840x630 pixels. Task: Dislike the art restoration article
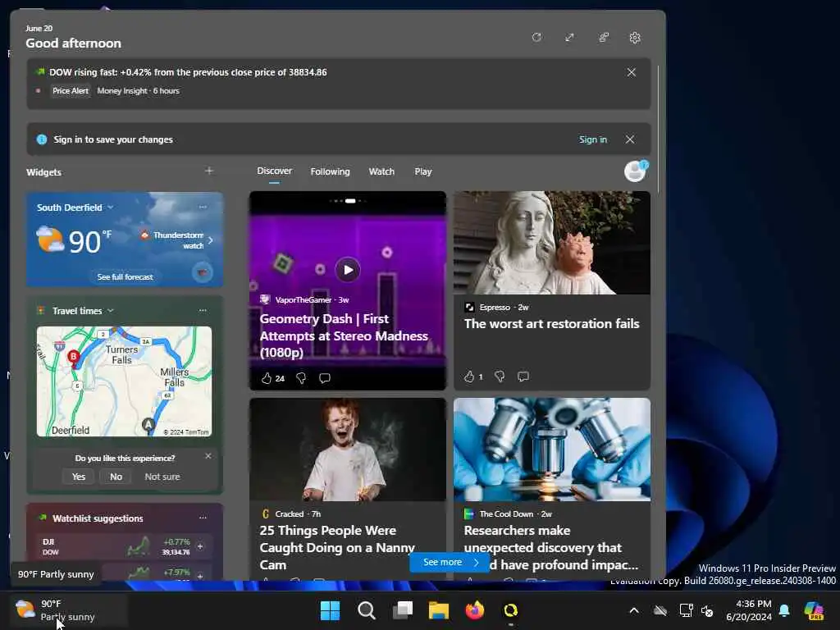pyautogui.click(x=500, y=377)
